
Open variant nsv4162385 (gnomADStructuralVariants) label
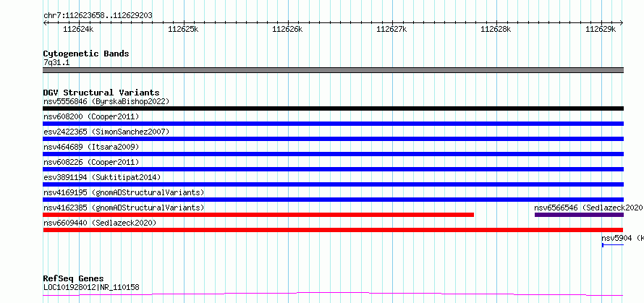pyautogui.click(x=124, y=208)
